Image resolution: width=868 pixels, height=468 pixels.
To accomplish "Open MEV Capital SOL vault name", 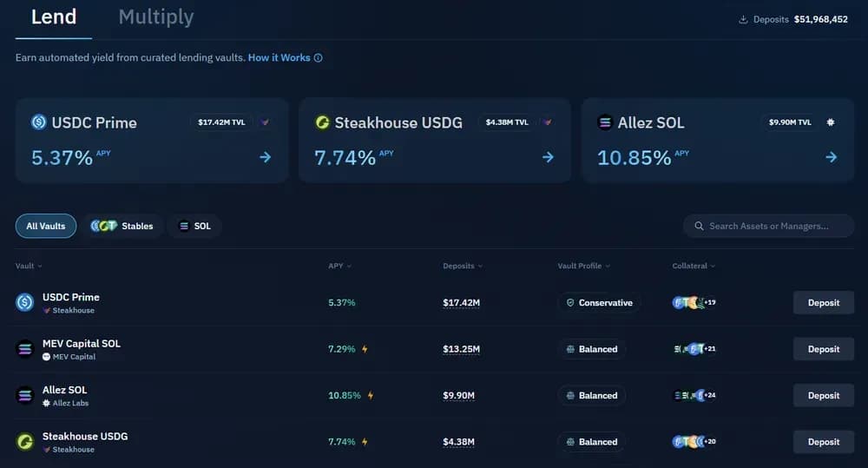I will (x=82, y=343).
